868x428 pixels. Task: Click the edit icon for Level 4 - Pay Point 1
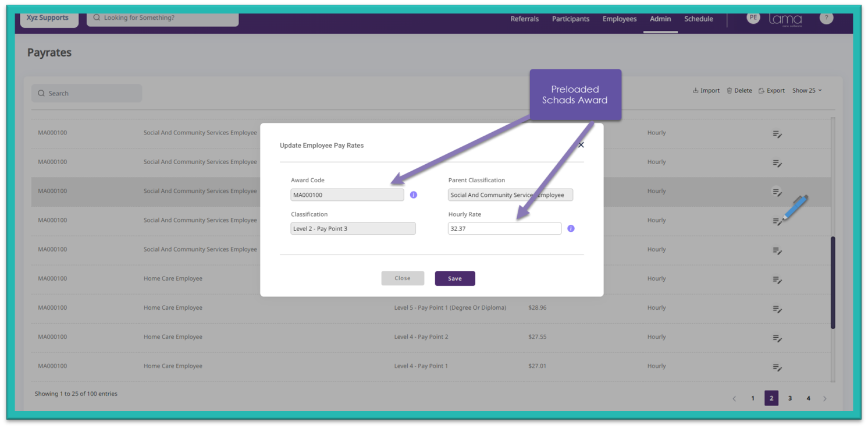pyautogui.click(x=777, y=367)
